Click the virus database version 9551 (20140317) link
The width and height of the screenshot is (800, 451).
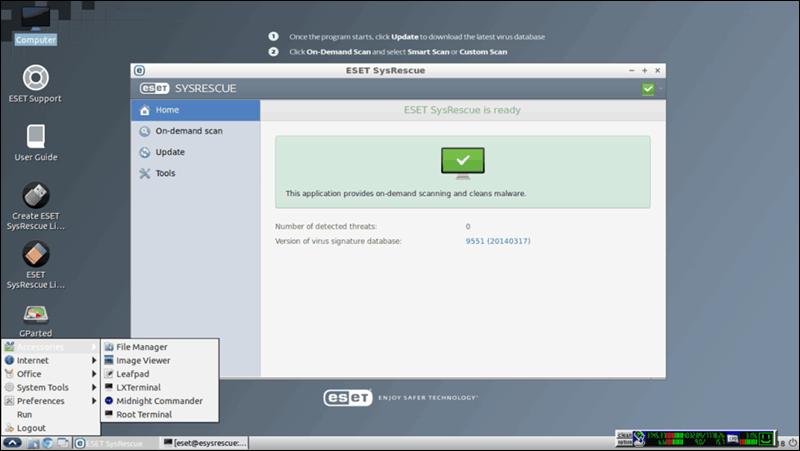click(498, 241)
